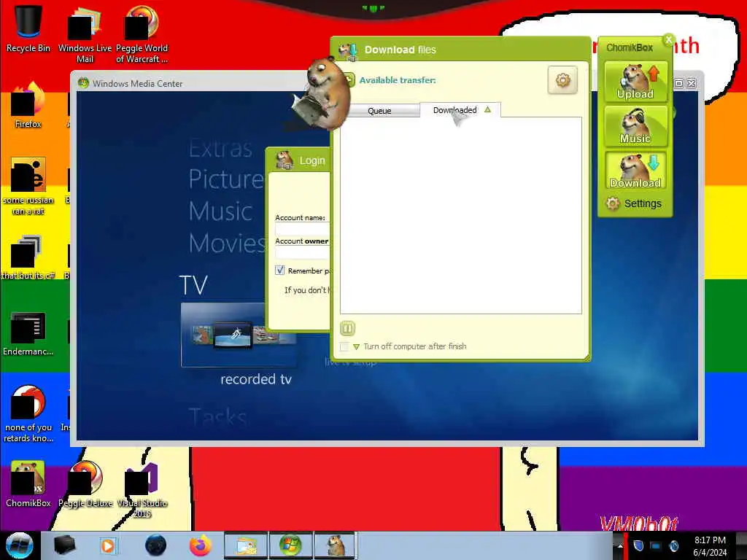The height and width of the screenshot is (560, 747).
Task: Switch to the Queue tab
Action: click(x=379, y=111)
